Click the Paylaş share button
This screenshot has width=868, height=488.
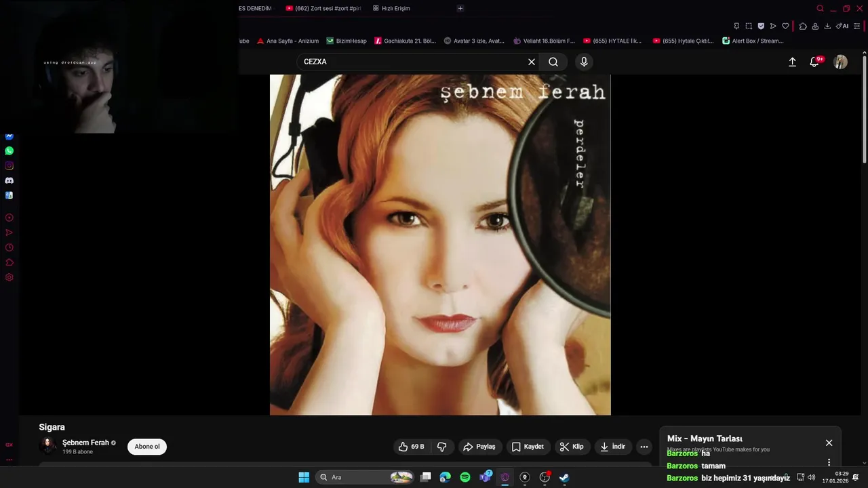coord(479,447)
